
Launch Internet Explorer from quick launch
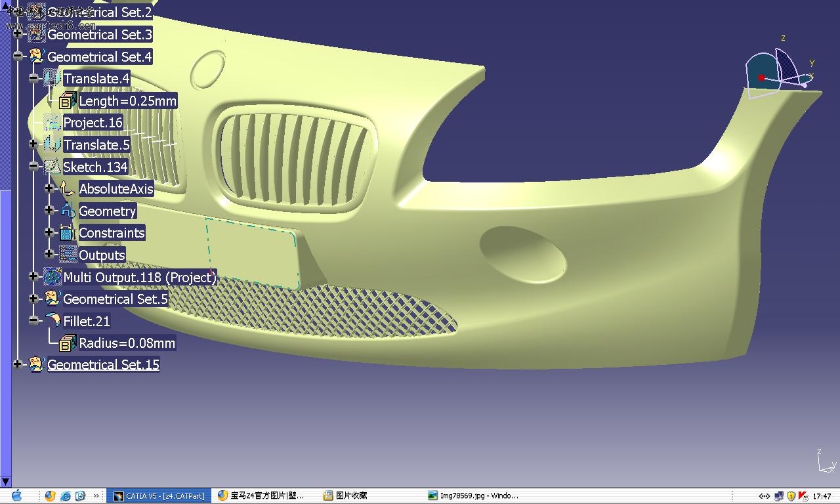tap(66, 496)
